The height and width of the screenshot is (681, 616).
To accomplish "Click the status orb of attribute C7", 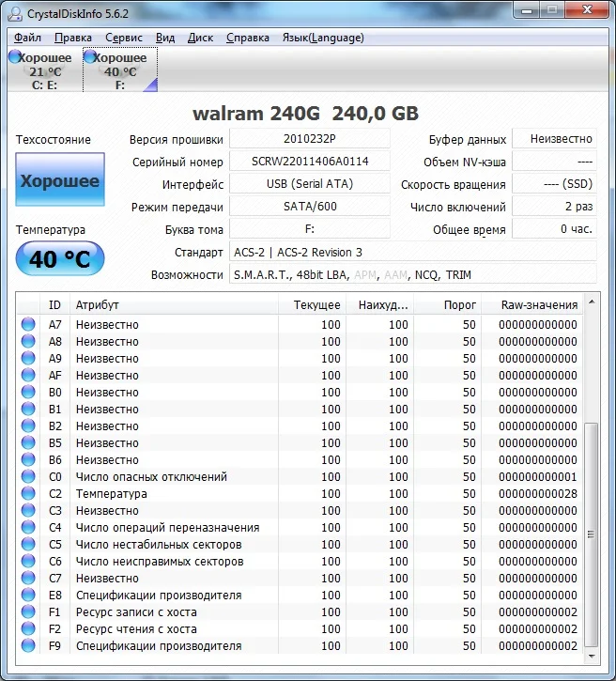I will coord(28,579).
